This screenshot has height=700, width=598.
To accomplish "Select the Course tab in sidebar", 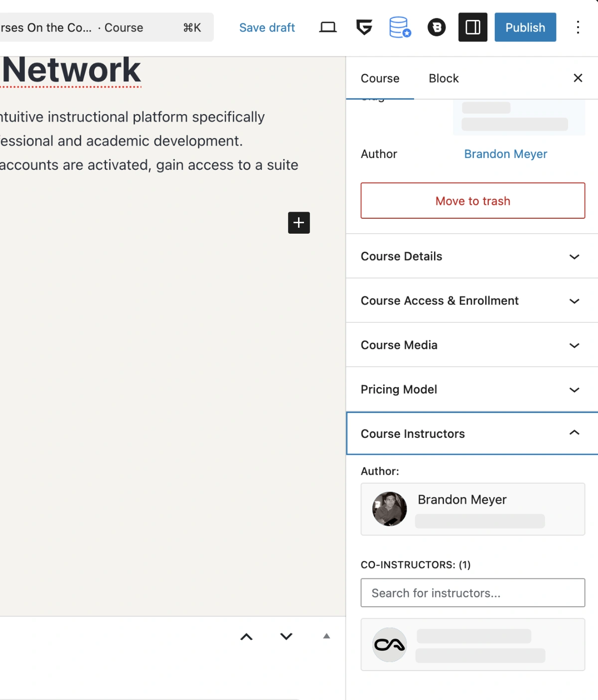I will (380, 78).
